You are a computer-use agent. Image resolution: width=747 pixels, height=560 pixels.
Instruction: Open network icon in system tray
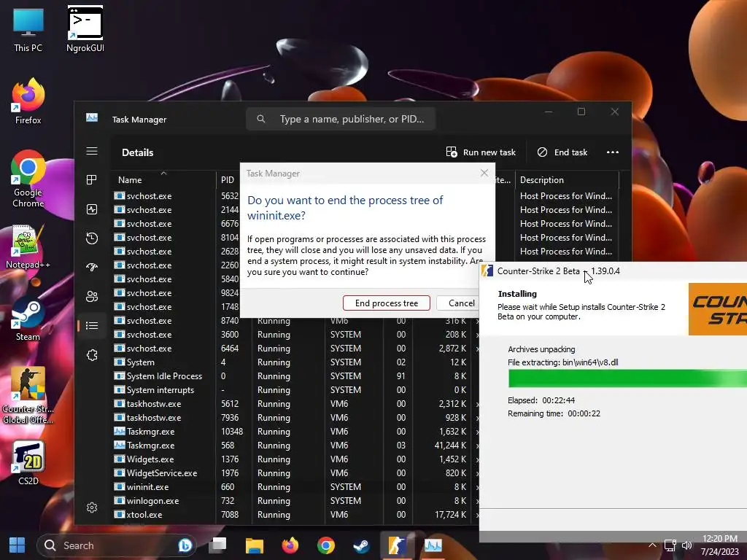point(670,545)
